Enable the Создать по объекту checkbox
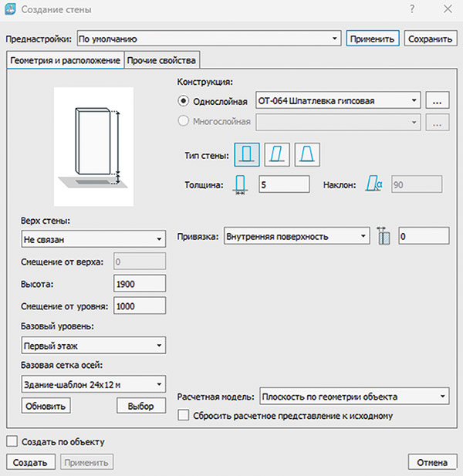 (12, 441)
